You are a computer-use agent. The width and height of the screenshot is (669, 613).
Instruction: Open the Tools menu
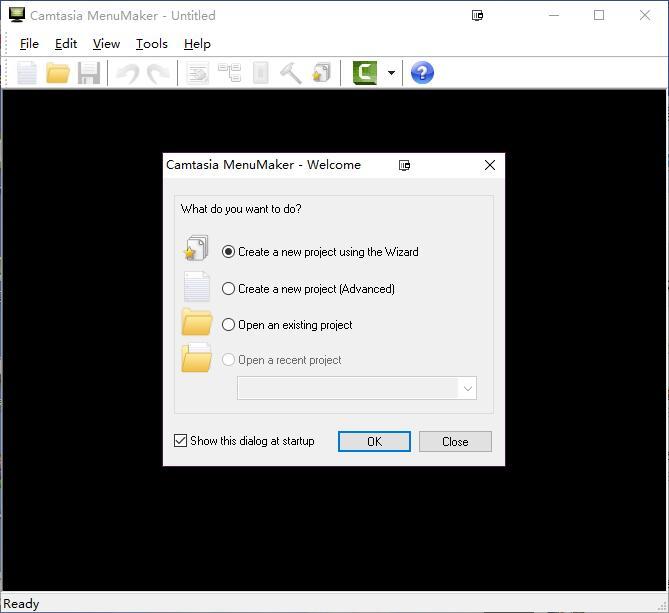151,44
